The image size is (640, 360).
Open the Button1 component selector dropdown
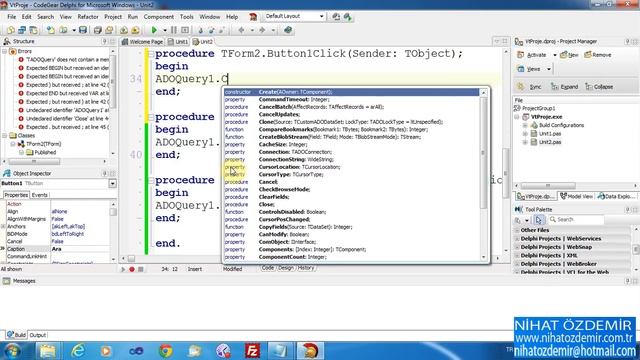pyautogui.click(x=112, y=184)
